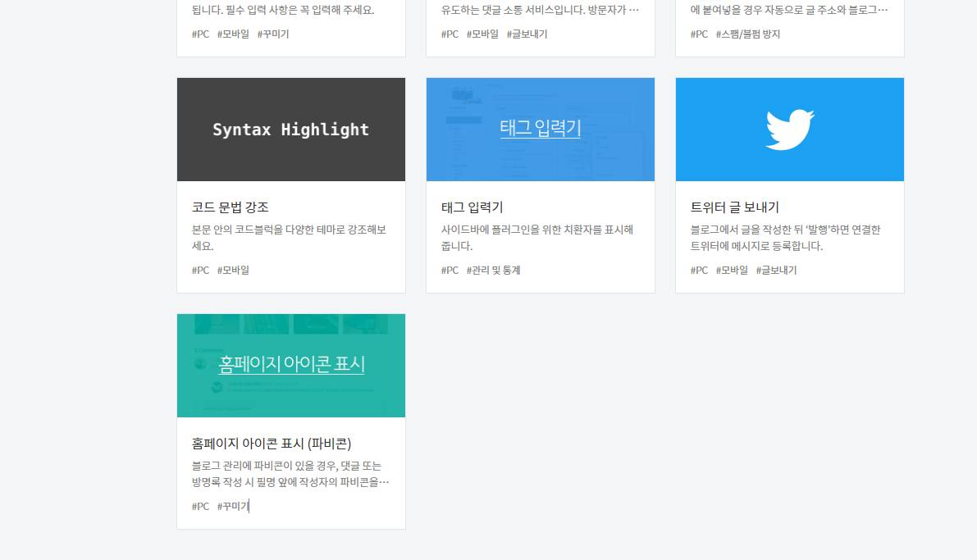The width and height of the screenshot is (977, 560).
Task: Click 트위터 글 보내기 description text
Action: (x=785, y=237)
